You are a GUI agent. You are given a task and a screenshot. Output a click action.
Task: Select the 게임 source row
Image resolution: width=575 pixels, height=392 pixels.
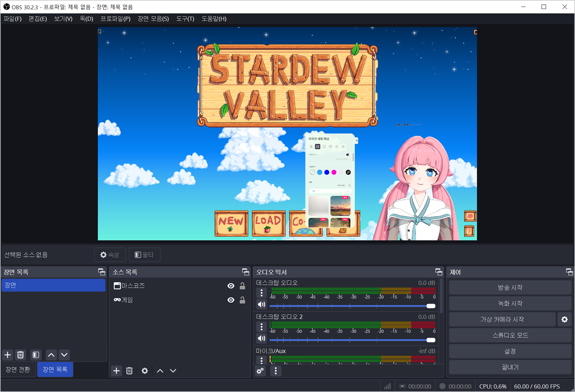[180, 300]
